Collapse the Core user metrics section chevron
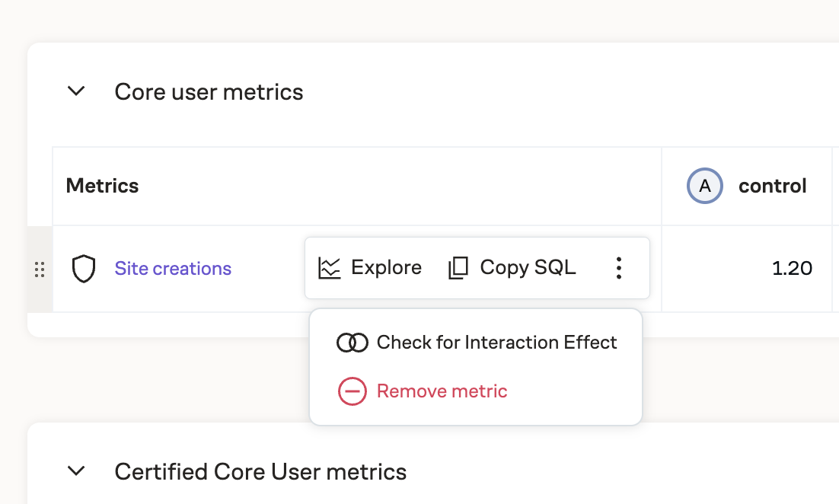This screenshot has height=504, width=839. pyautogui.click(x=76, y=92)
